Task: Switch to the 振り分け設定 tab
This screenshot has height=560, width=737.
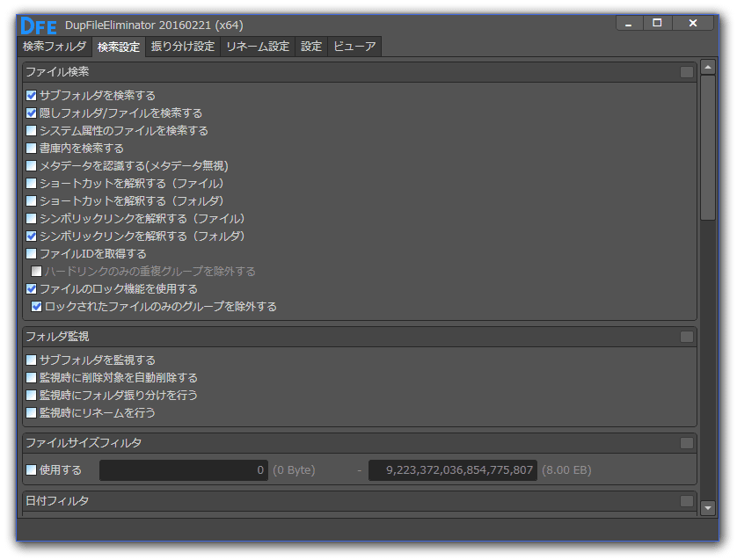Action: 182,47
